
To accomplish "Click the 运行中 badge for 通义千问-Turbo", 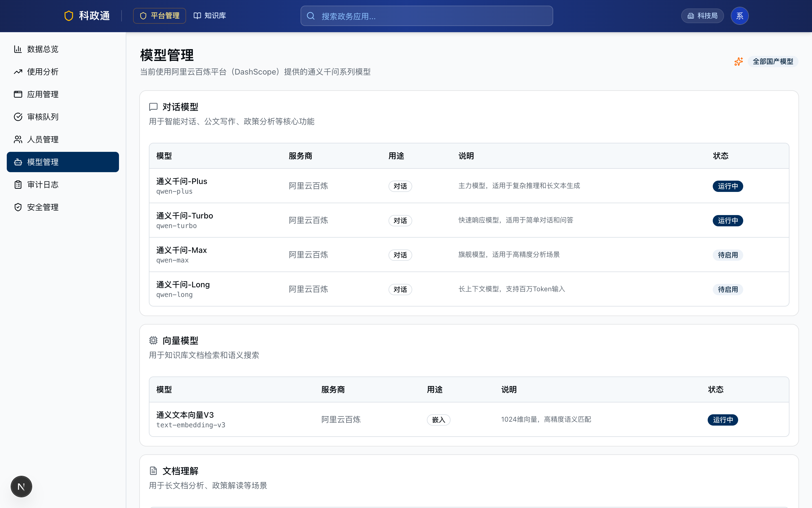I will pyautogui.click(x=728, y=221).
